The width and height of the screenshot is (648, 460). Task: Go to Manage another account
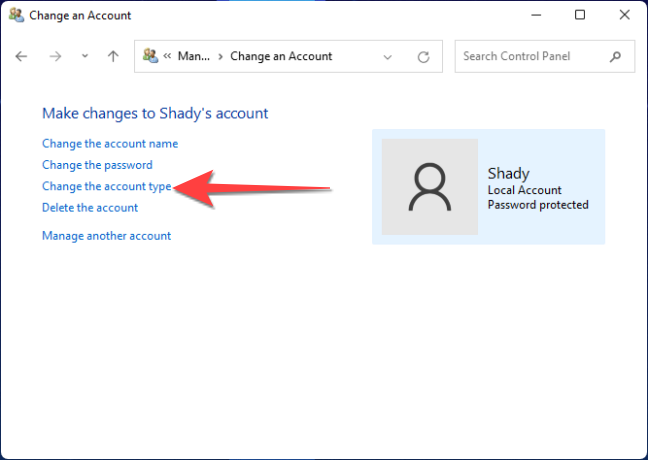(106, 236)
